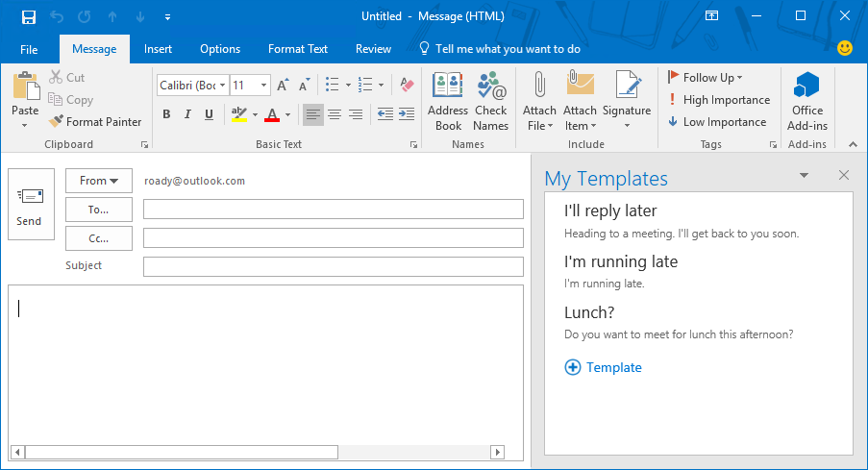868x470 pixels.
Task: Open the Follow Up flag menu
Action: click(x=705, y=78)
